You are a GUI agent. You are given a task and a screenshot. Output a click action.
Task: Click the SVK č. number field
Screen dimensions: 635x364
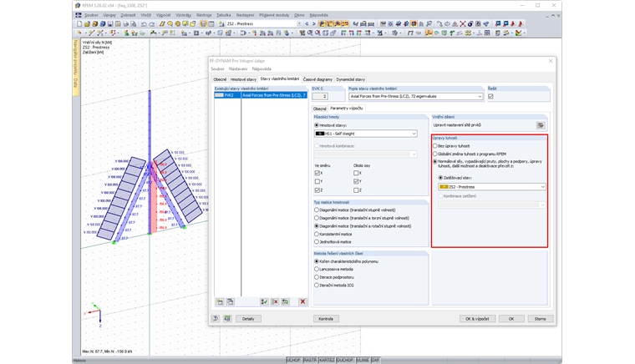point(320,96)
